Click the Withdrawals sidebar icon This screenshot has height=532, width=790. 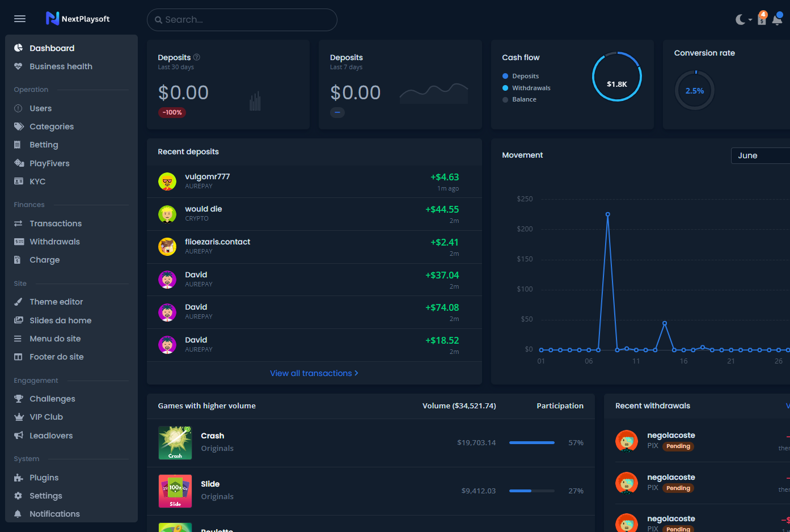click(19, 242)
